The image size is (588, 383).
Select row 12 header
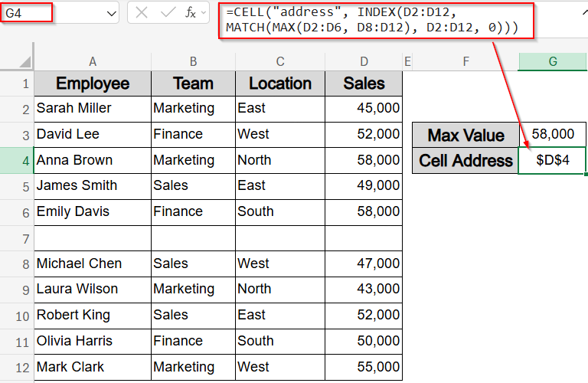[17, 368]
